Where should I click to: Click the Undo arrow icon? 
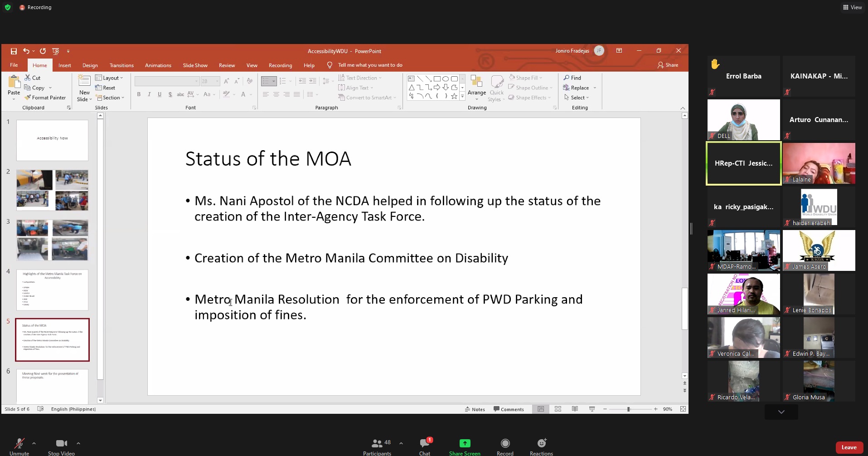click(x=26, y=51)
